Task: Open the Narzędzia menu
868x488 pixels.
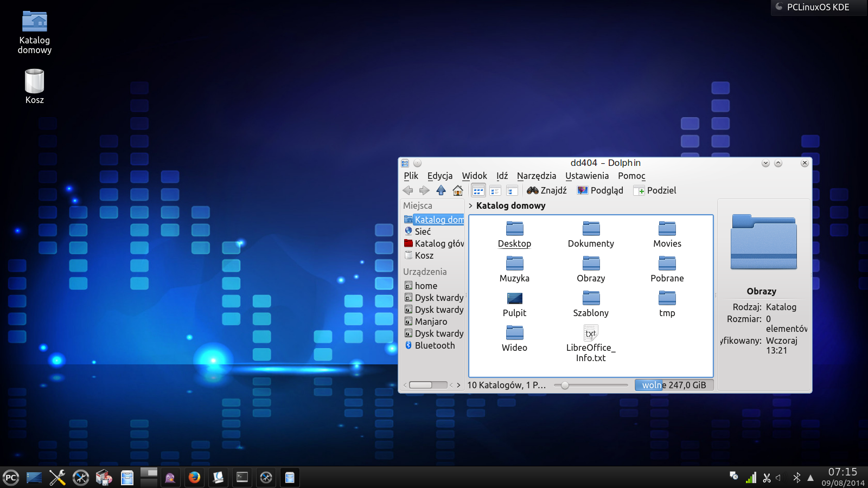Action: click(537, 176)
